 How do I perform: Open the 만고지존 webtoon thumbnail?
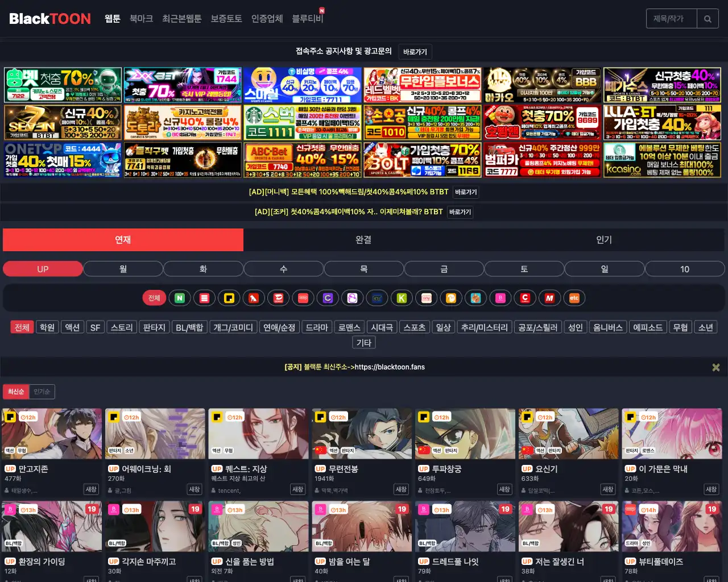click(x=51, y=433)
